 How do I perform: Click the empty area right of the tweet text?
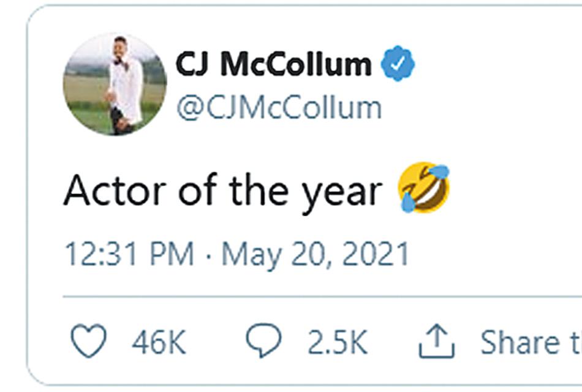click(516, 189)
